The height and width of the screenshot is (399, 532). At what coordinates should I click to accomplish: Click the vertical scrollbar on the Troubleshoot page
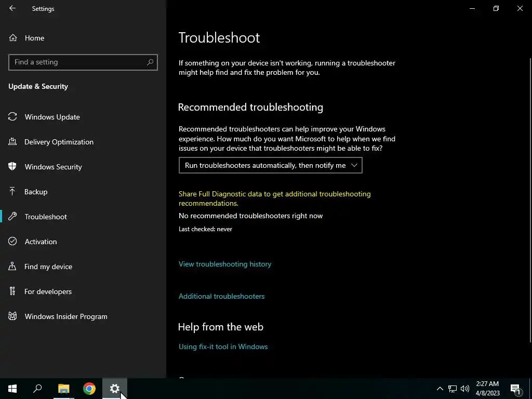530,200
